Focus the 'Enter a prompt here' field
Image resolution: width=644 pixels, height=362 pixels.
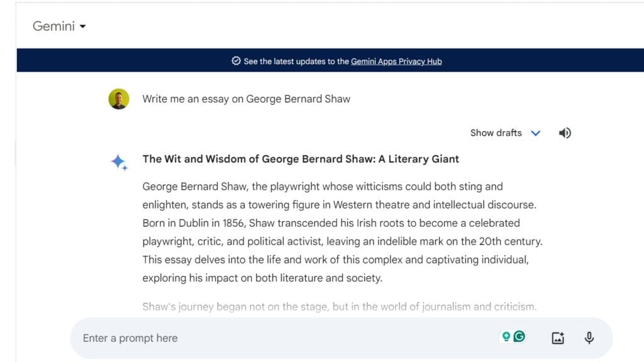point(287,338)
